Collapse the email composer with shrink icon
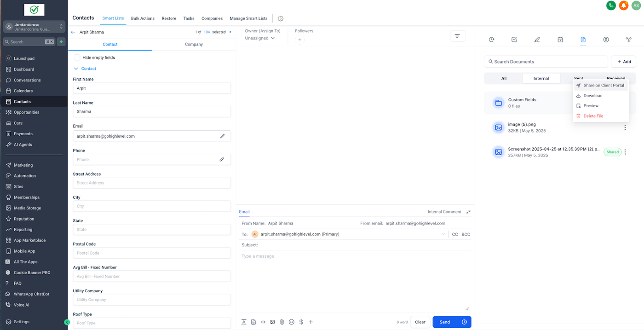 coord(468,212)
